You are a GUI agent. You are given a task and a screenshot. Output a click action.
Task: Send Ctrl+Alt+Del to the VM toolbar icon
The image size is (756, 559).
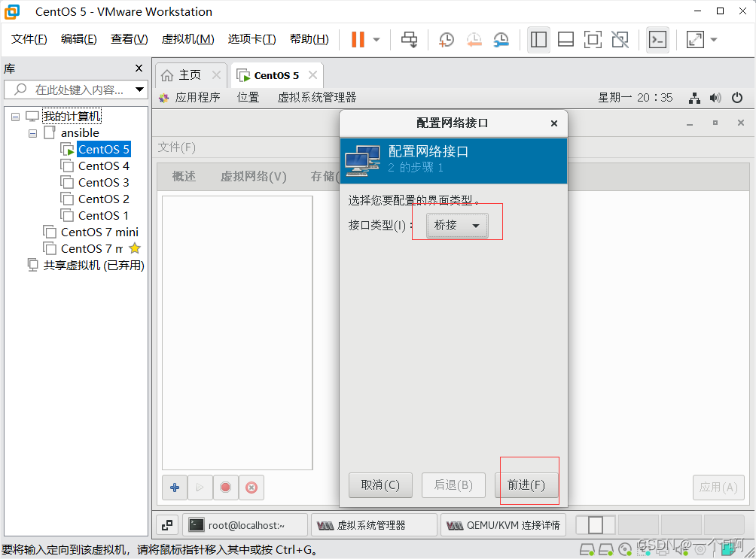click(410, 40)
